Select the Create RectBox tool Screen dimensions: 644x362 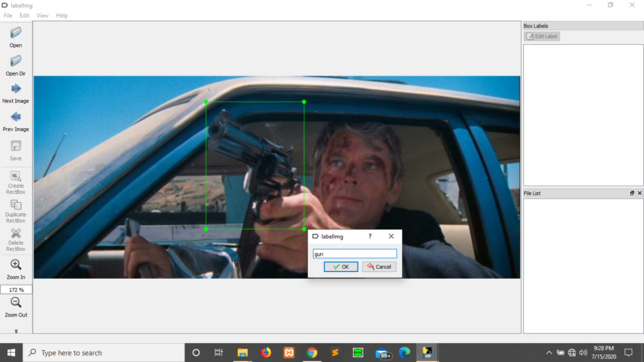[x=16, y=182]
